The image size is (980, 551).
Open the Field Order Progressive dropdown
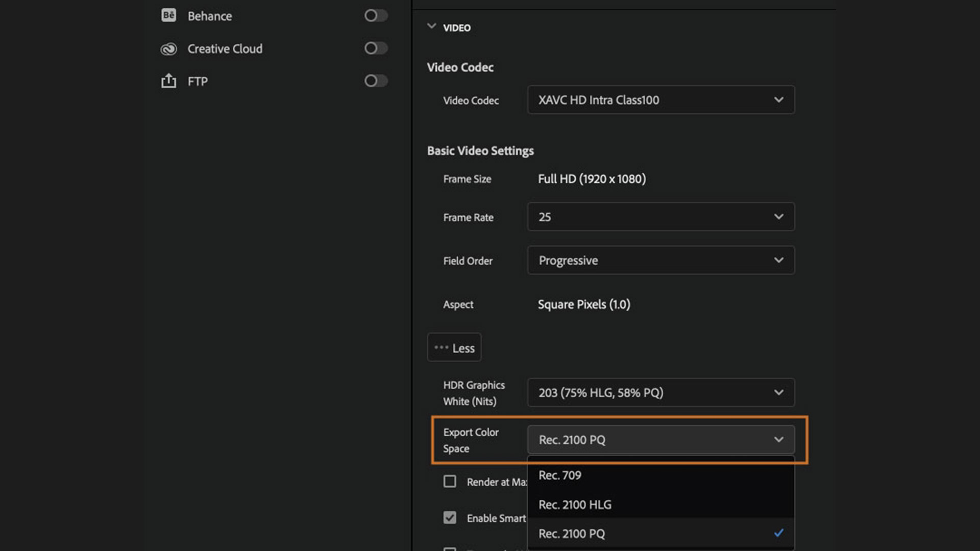click(660, 260)
